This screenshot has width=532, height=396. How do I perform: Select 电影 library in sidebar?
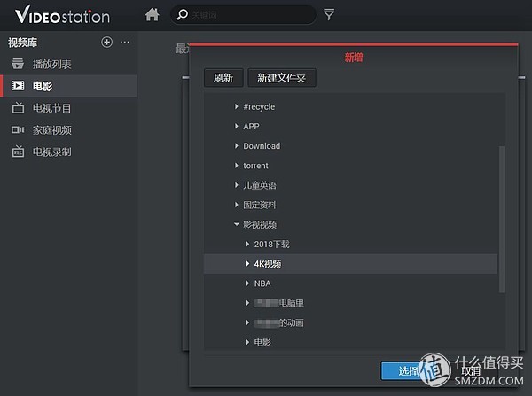69,86
